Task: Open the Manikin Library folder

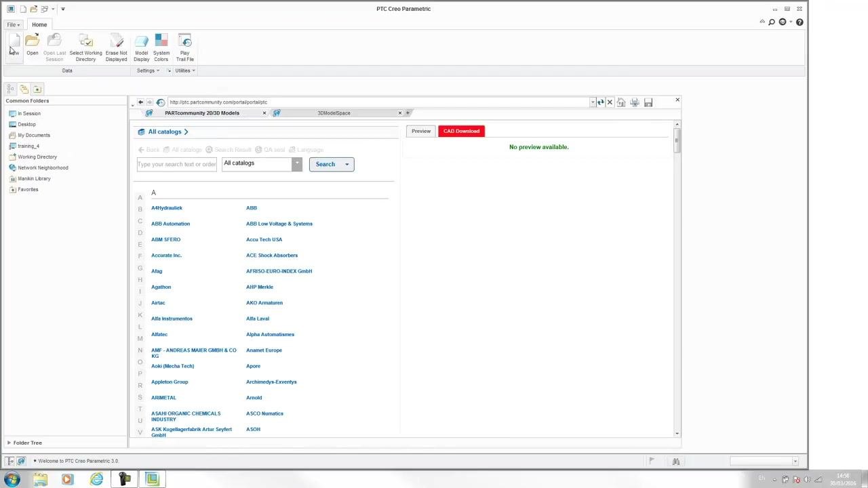Action: [x=34, y=178]
